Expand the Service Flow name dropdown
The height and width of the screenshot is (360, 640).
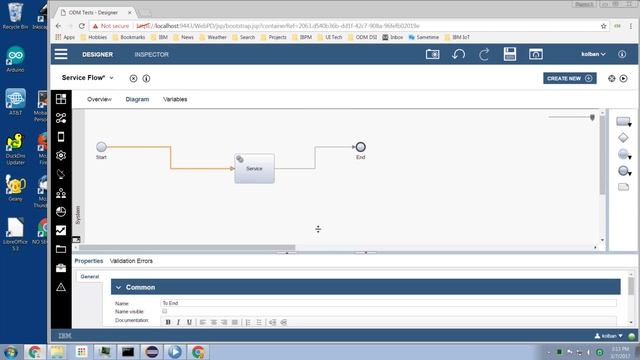(111, 78)
